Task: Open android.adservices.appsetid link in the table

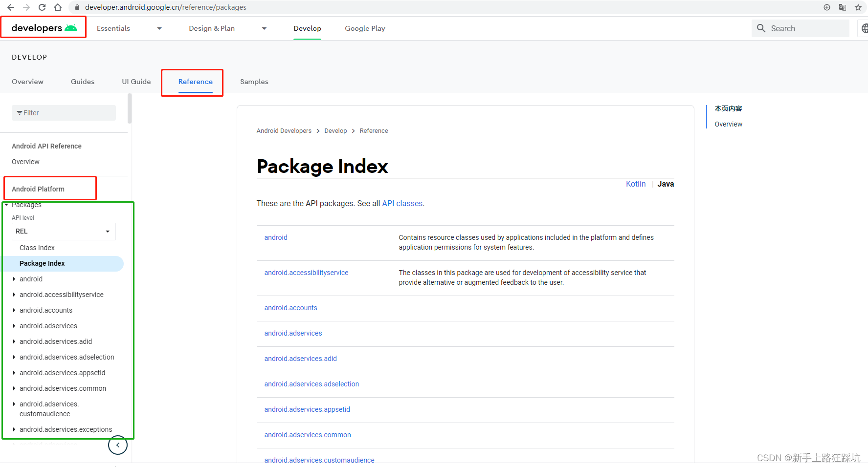Action: (x=307, y=409)
